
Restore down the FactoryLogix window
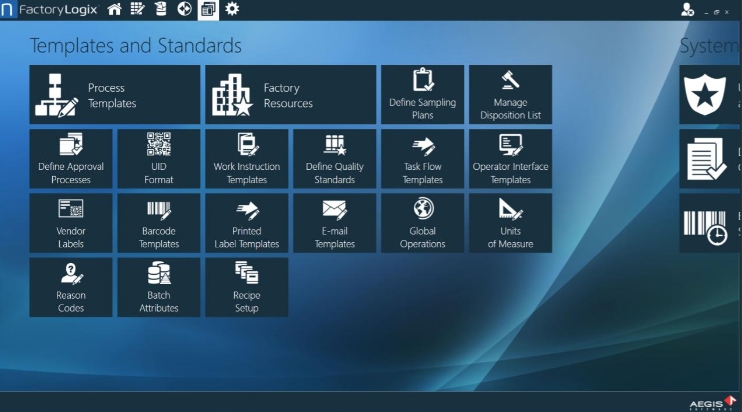pyautogui.click(x=716, y=12)
